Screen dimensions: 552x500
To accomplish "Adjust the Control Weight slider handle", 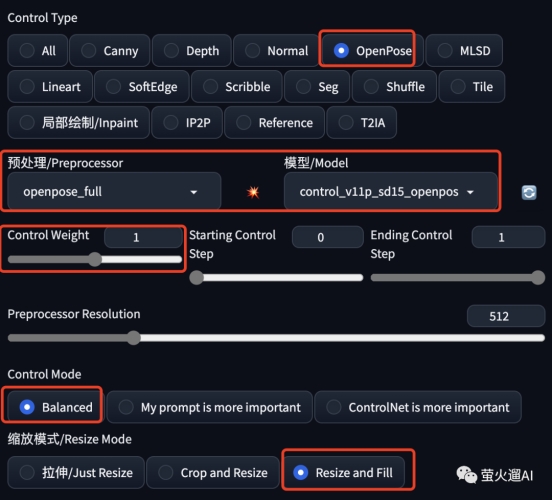I will 95,260.
